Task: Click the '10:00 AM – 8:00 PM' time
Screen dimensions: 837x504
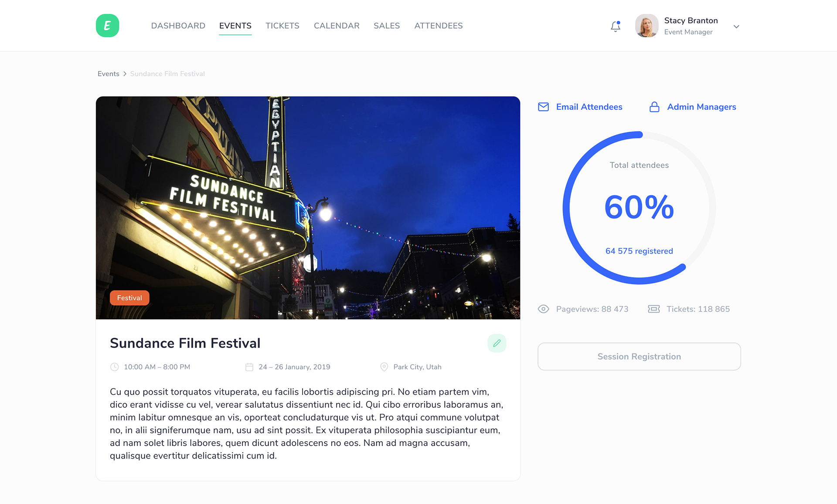Action: [157, 367]
